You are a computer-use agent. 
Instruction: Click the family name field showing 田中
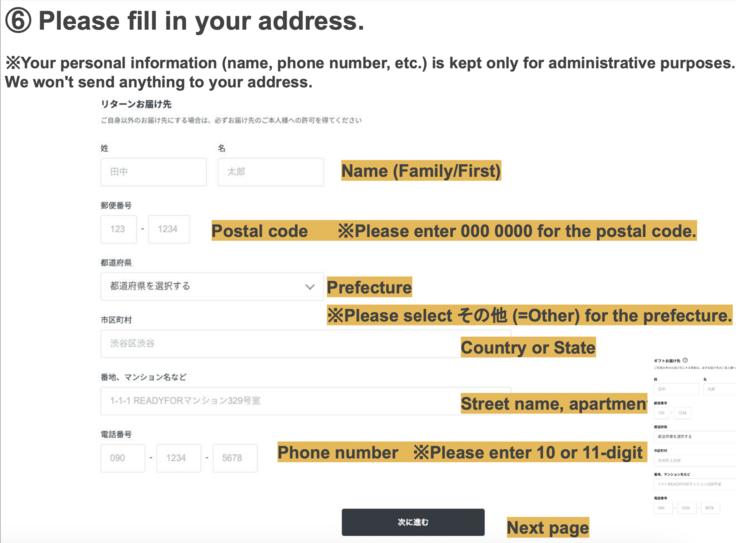click(153, 172)
